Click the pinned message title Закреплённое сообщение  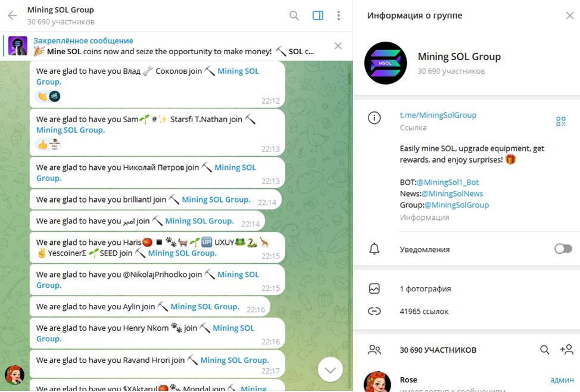[83, 41]
